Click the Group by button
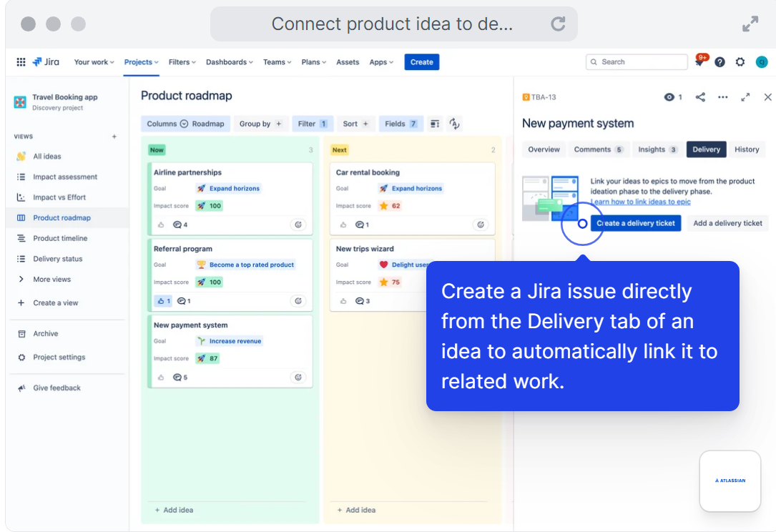 pos(260,124)
